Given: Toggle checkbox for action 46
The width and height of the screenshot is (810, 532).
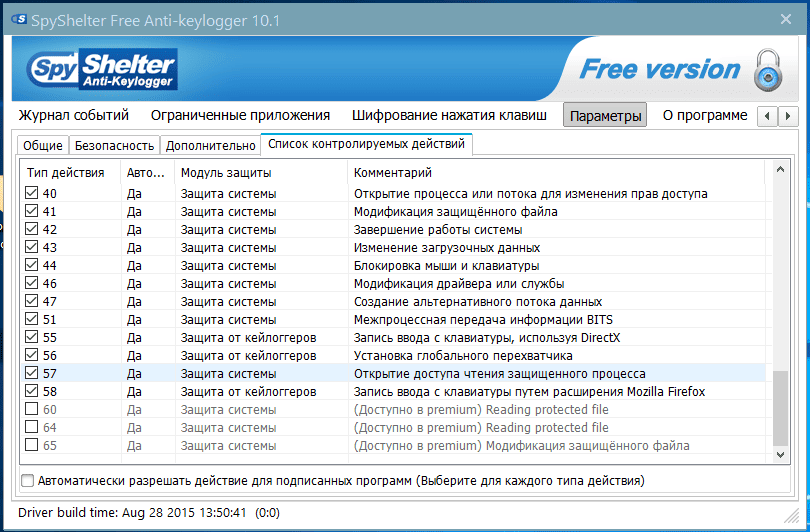Looking at the screenshot, I should pyautogui.click(x=32, y=283).
